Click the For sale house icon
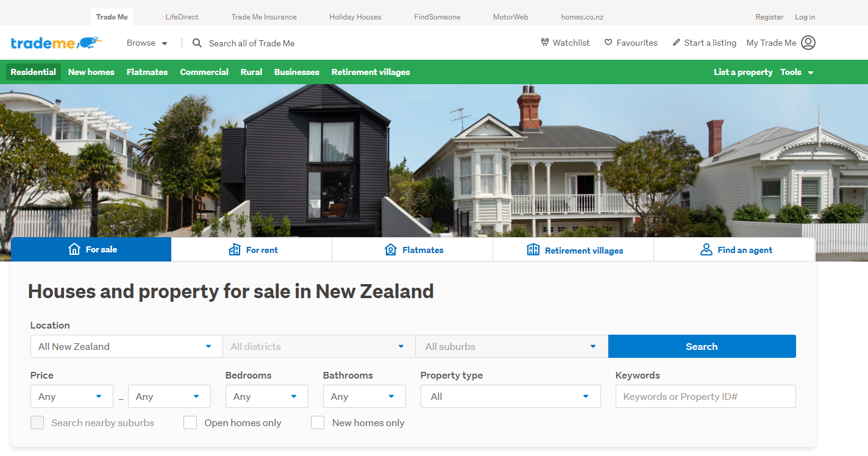 [x=74, y=249]
